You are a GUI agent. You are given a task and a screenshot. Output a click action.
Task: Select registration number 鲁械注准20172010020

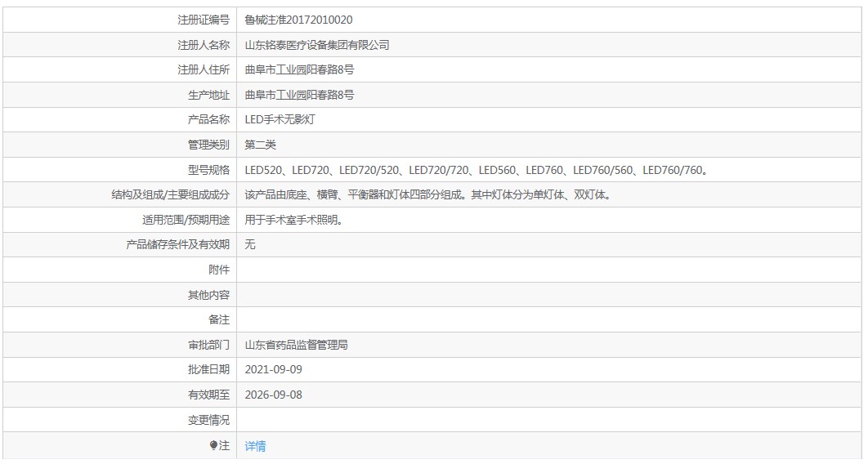pos(298,20)
